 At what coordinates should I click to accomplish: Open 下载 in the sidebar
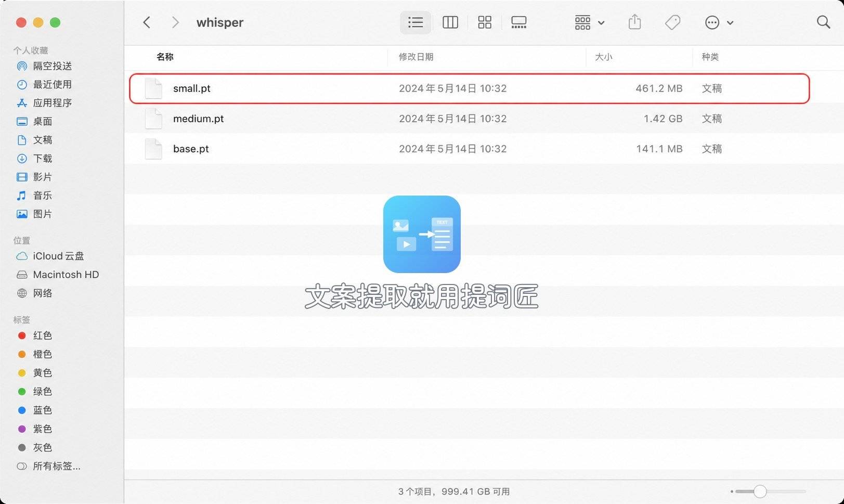pyautogui.click(x=42, y=159)
